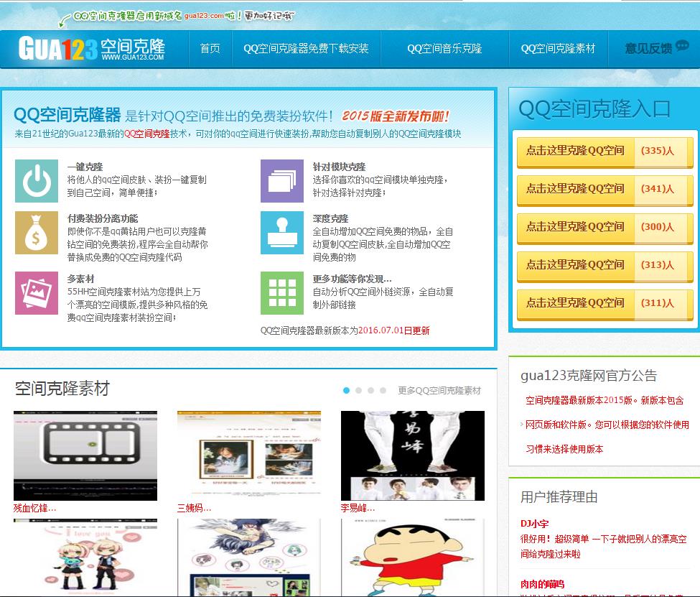Image resolution: width=700 pixels, height=597 pixels.
Task: Open QQ空间克隆器免费下载安装 in the nav bar
Action: click(307, 48)
